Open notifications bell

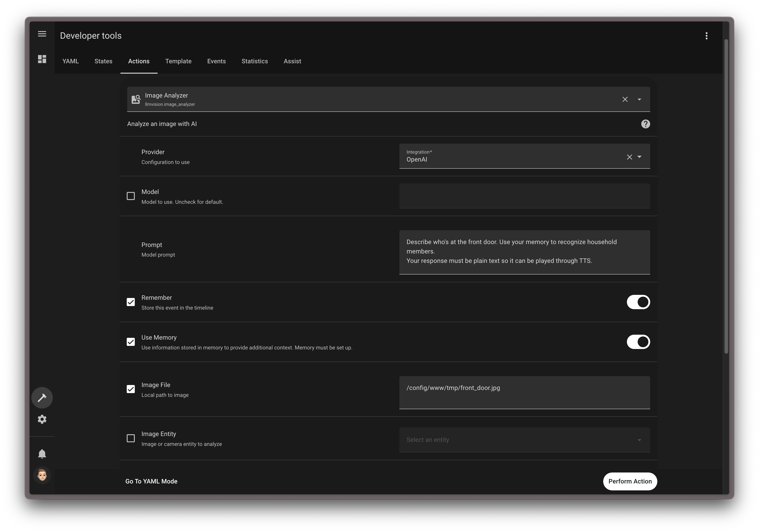[x=42, y=454]
